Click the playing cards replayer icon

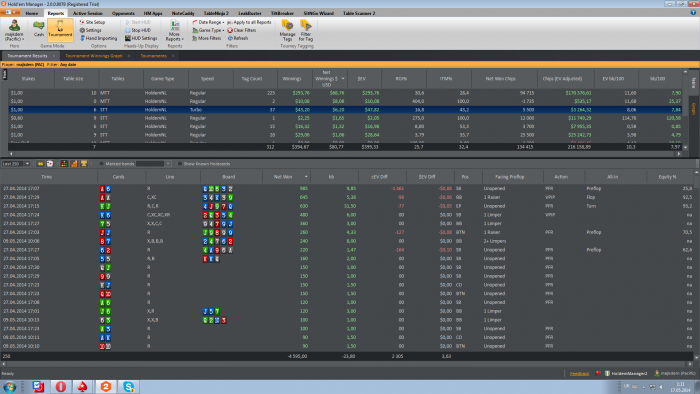50,164
